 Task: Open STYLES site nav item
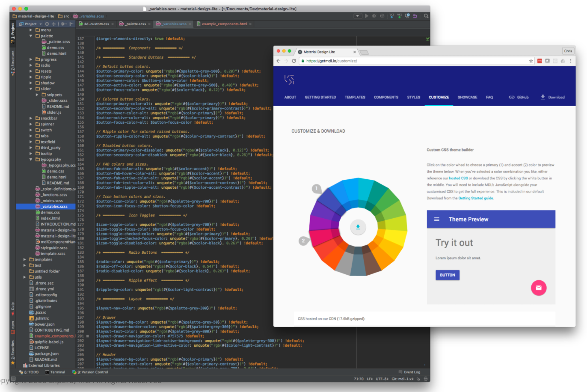(x=414, y=98)
